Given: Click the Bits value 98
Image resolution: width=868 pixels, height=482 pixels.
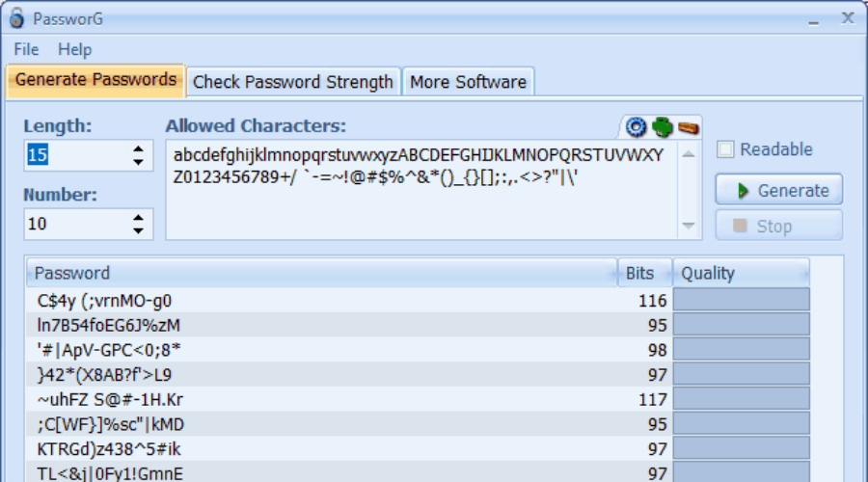Looking at the screenshot, I should point(657,350).
